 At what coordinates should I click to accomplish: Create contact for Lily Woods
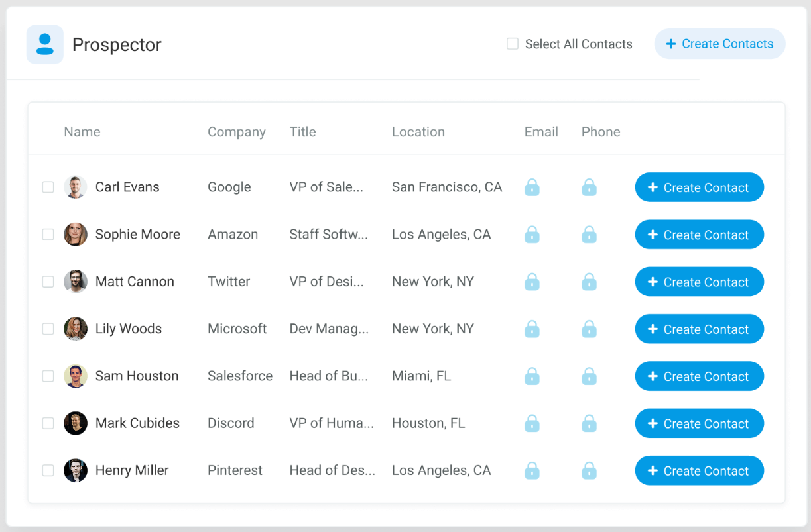click(700, 329)
